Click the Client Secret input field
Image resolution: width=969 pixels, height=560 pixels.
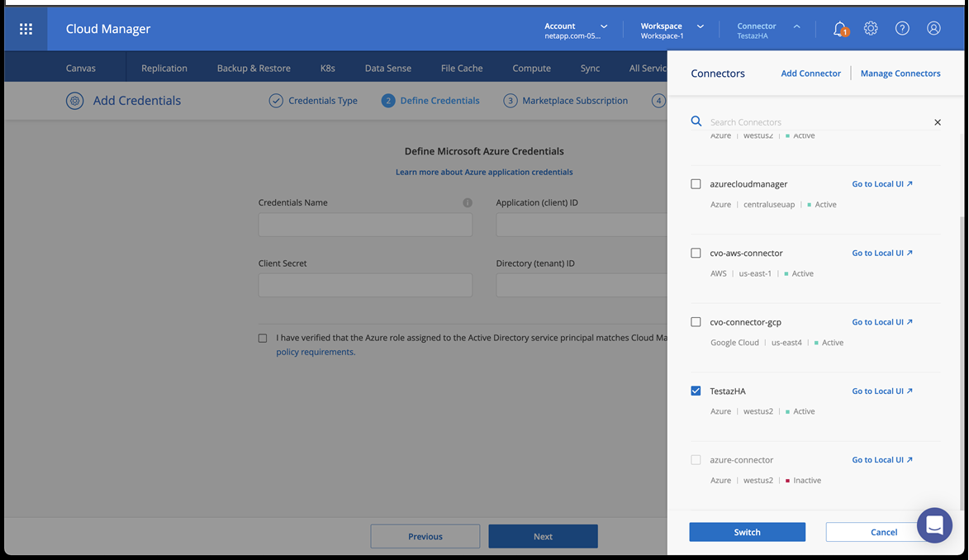365,286
